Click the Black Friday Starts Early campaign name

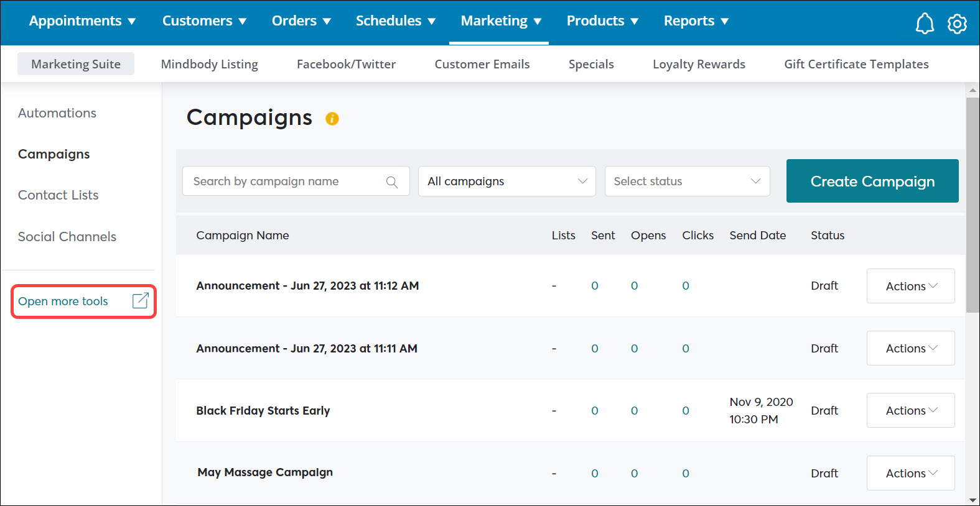tap(263, 411)
